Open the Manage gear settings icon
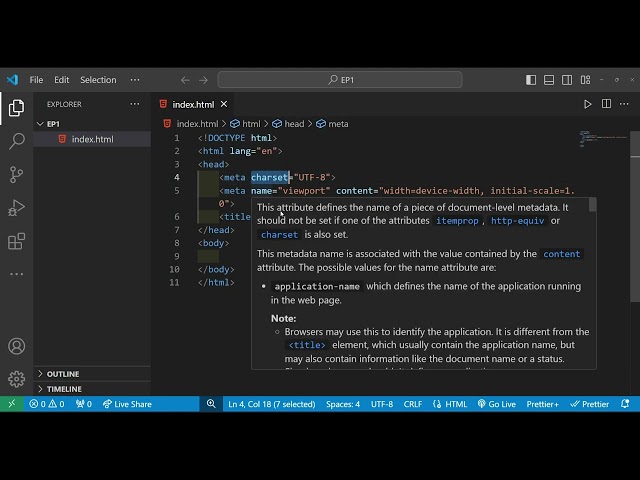 (16, 379)
